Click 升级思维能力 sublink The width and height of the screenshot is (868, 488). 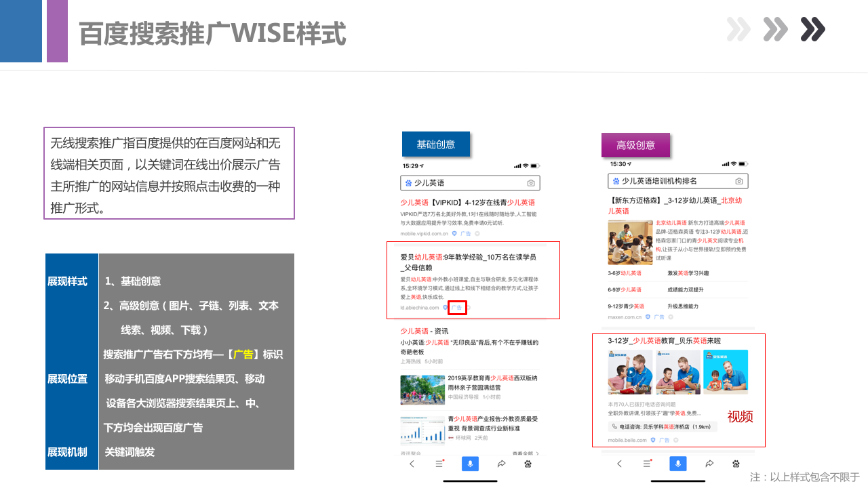[683, 306]
